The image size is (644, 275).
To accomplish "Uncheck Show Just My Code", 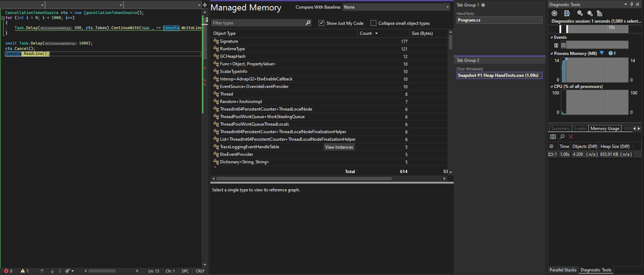I will tap(321, 23).
